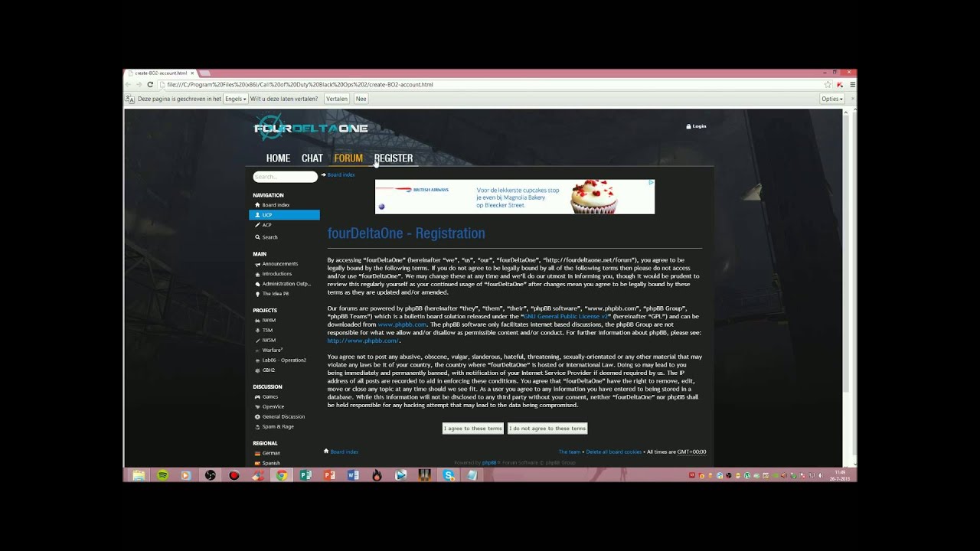Open Board index in Navigation sidebar
Image resolution: width=980 pixels, height=551 pixels.
[x=276, y=205]
